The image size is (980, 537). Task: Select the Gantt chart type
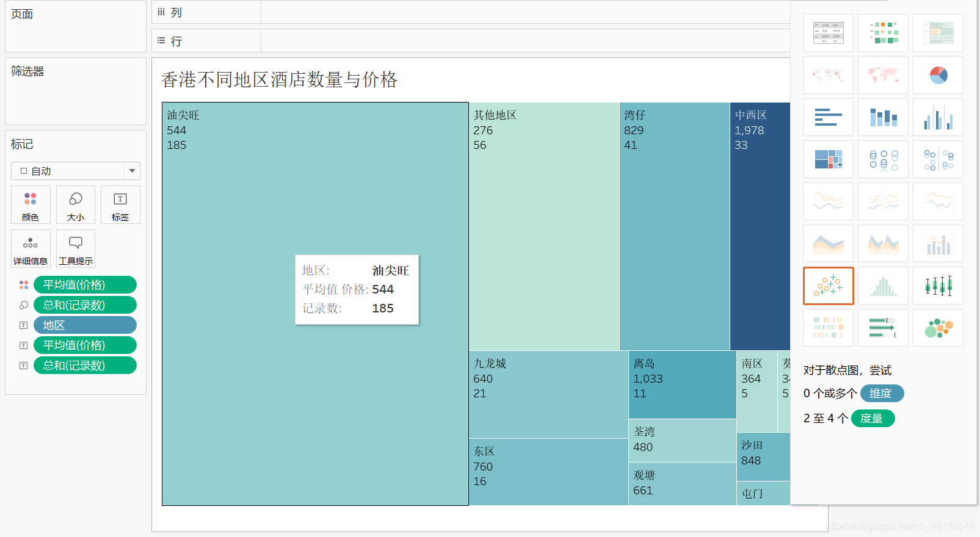point(828,328)
